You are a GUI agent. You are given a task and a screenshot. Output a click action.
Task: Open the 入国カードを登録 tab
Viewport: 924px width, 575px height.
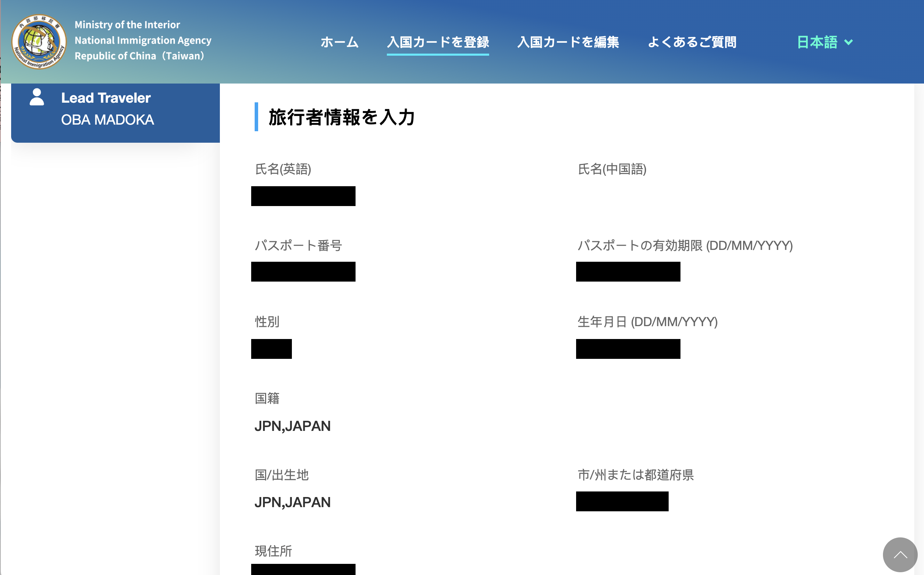pyautogui.click(x=438, y=42)
